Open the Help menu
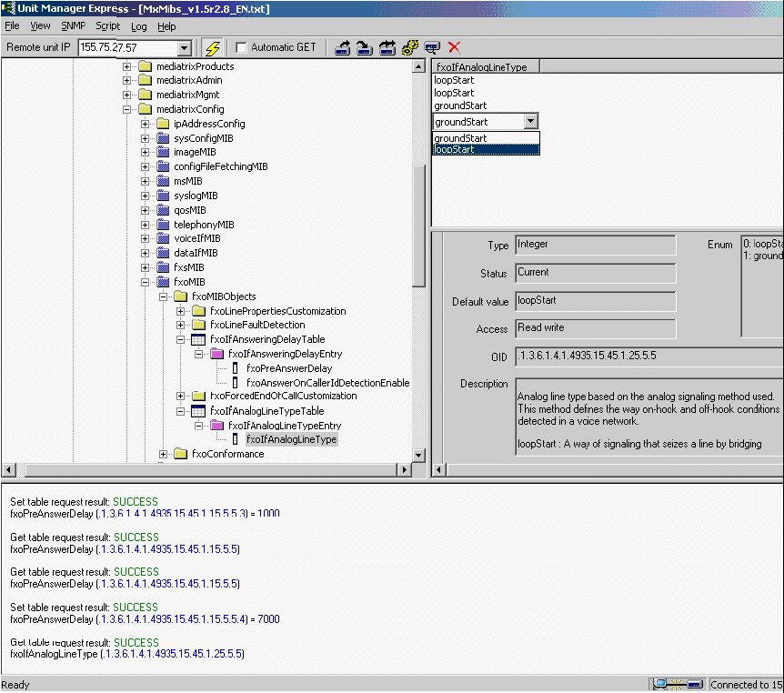Viewport: 784px width, 693px height. [166, 26]
